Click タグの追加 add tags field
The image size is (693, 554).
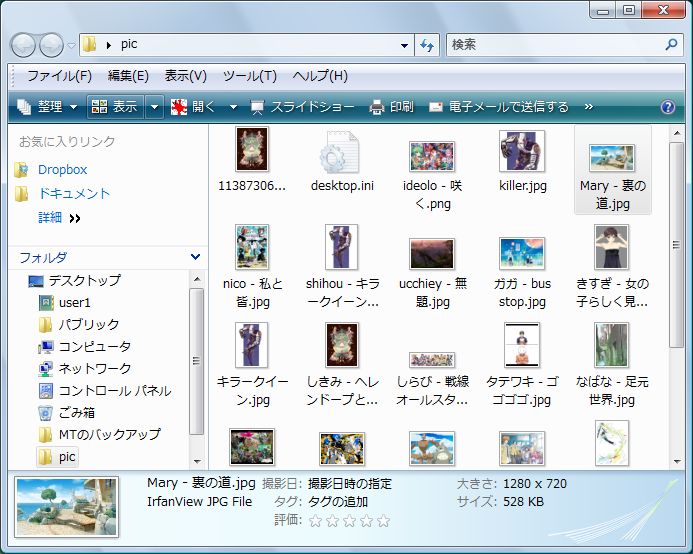(x=338, y=501)
